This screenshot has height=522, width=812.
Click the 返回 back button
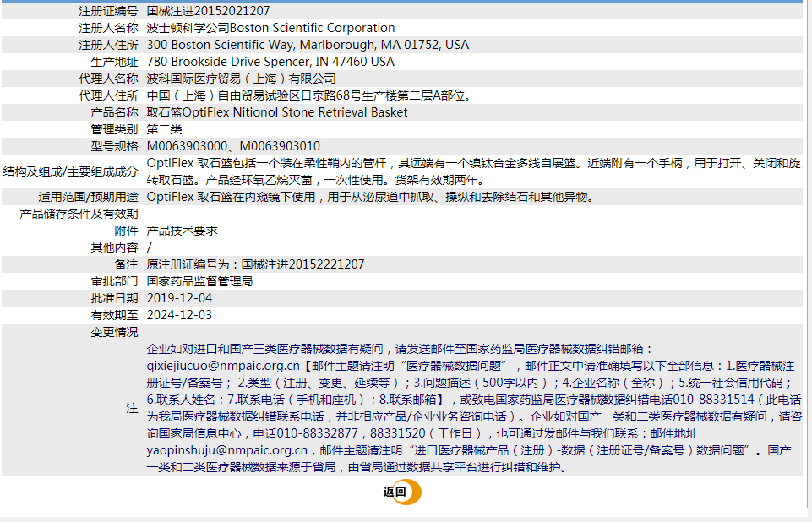click(x=402, y=492)
